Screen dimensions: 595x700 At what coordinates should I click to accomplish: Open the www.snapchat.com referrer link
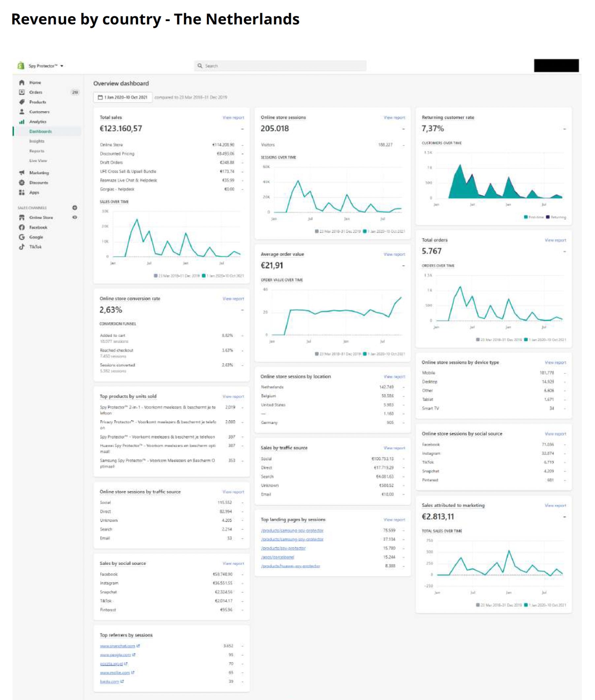point(117,646)
